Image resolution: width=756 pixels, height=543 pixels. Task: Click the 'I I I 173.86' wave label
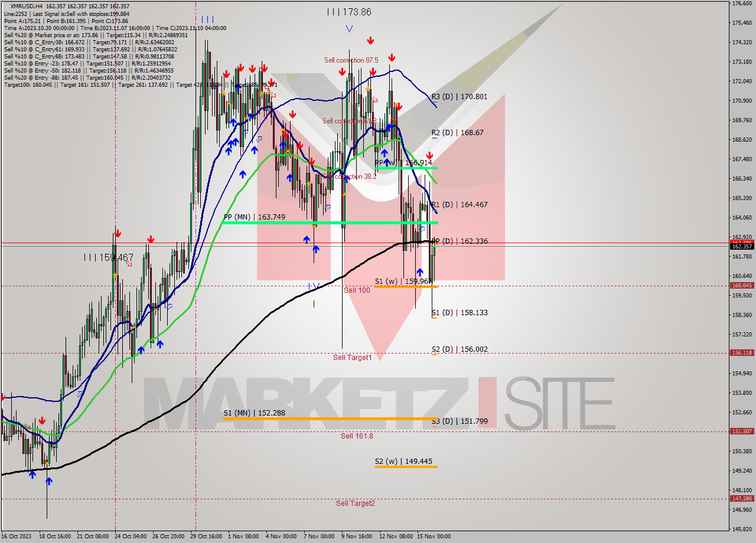click(350, 12)
